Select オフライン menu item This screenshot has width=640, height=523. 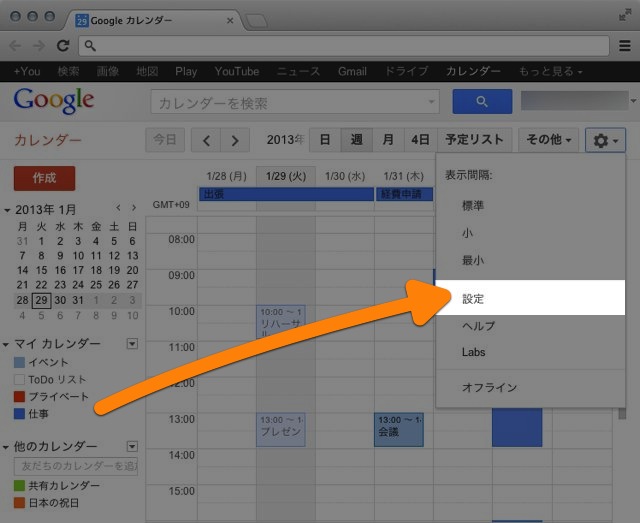pos(530,387)
